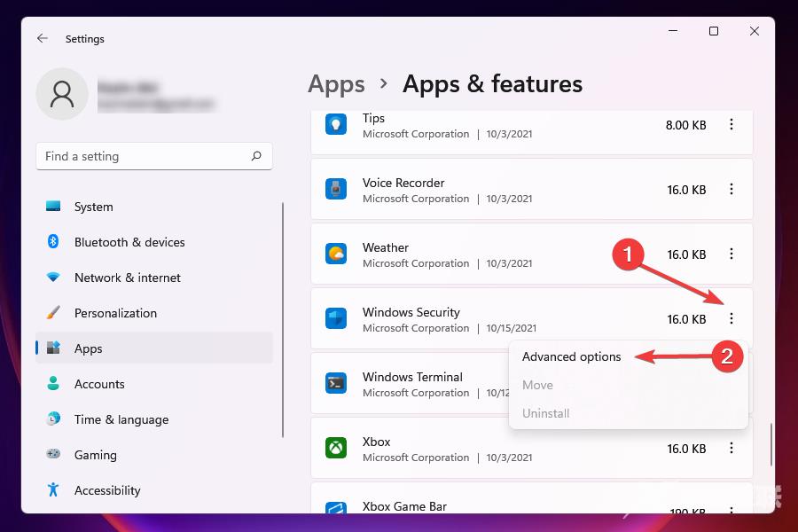Click the green Xbox app icon
798x532 pixels.
click(336, 448)
